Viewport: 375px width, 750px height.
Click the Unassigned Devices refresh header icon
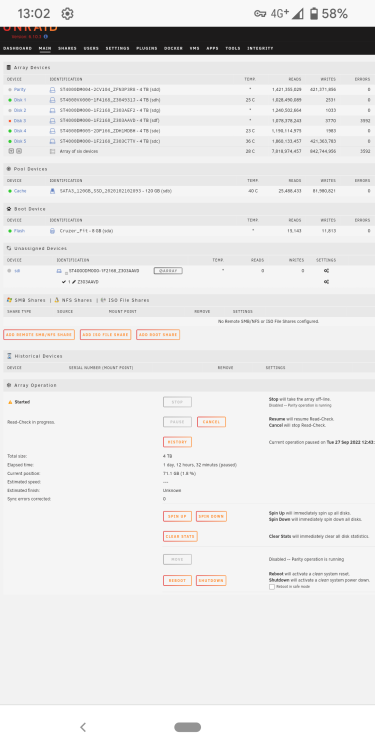[9, 248]
